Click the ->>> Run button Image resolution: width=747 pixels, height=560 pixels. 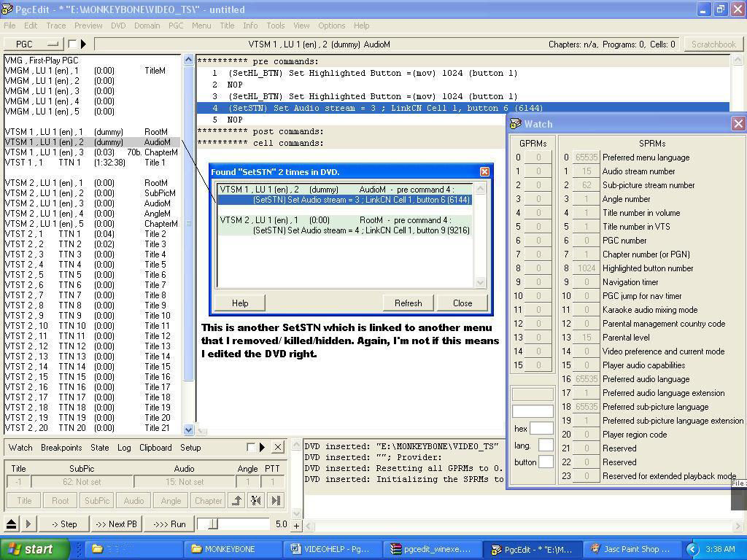click(169, 524)
